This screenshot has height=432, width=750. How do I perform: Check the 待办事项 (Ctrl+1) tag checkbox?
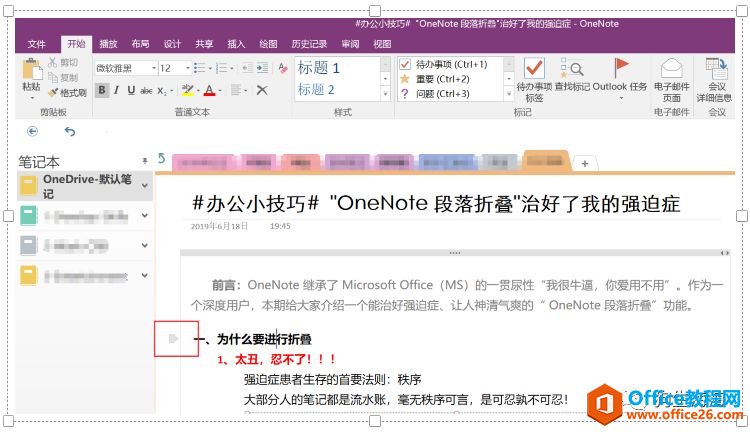405,64
